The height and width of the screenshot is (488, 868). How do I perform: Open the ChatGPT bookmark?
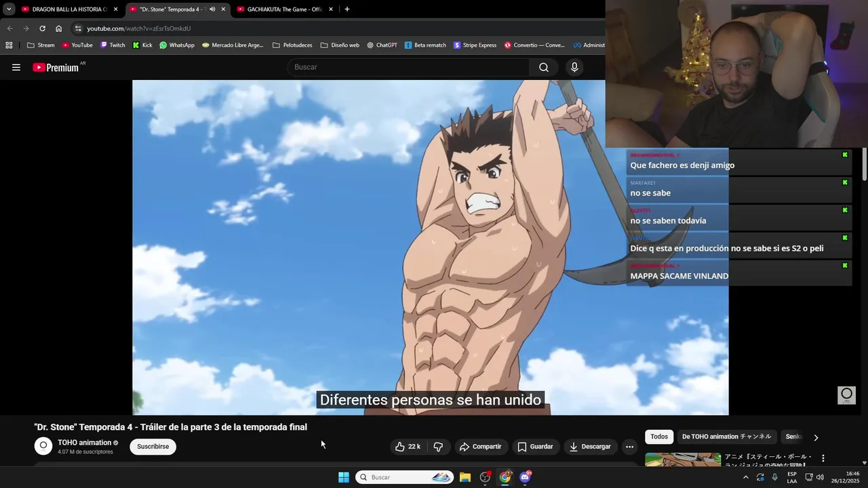382,45
